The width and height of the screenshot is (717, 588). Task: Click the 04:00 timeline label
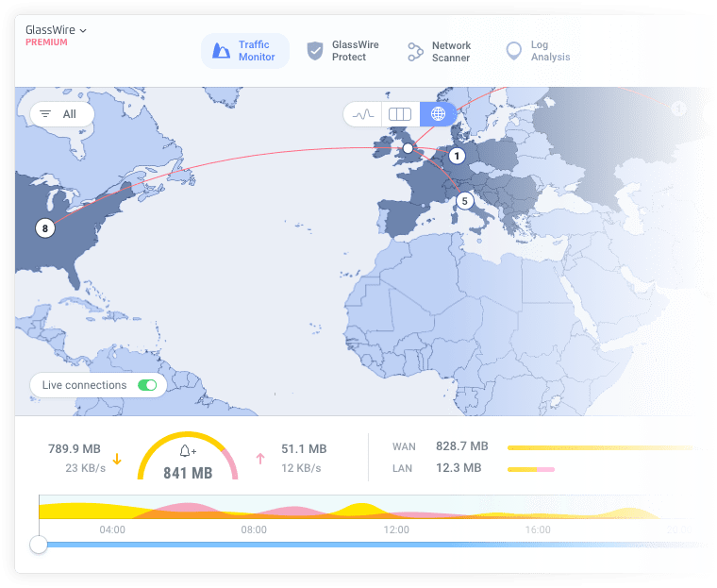tap(112, 529)
